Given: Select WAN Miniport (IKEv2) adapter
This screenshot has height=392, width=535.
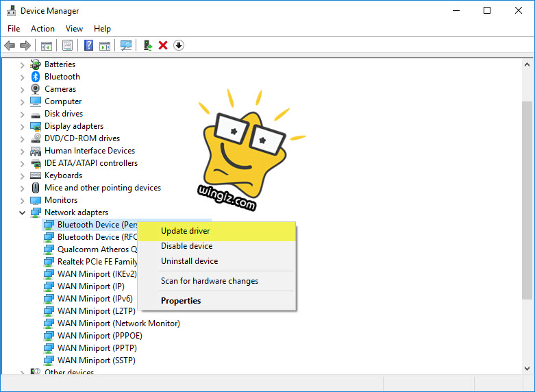Looking at the screenshot, I should [97, 274].
